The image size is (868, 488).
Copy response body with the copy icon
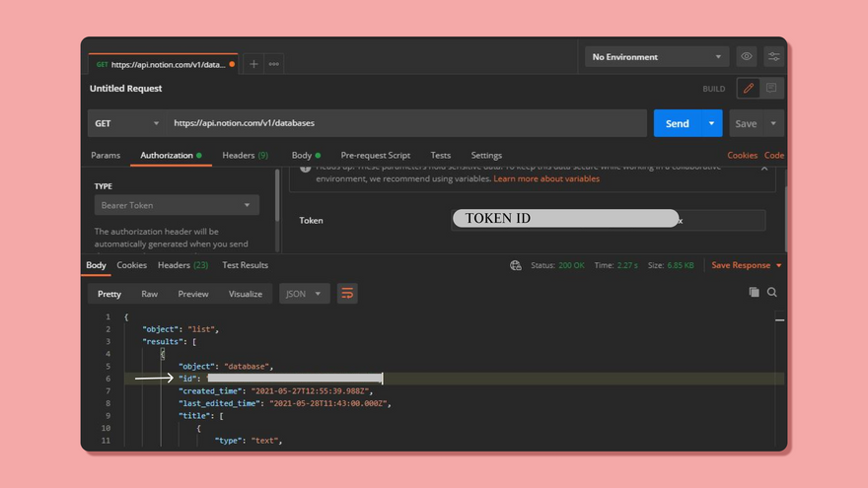point(754,293)
